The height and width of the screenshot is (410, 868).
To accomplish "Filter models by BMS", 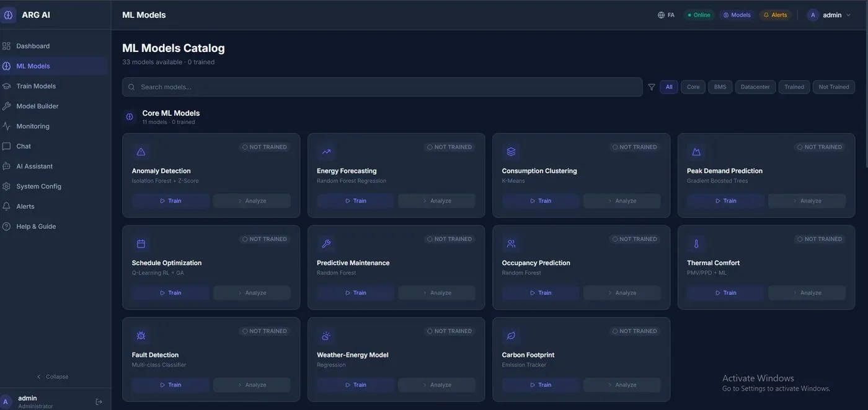I will tap(720, 87).
